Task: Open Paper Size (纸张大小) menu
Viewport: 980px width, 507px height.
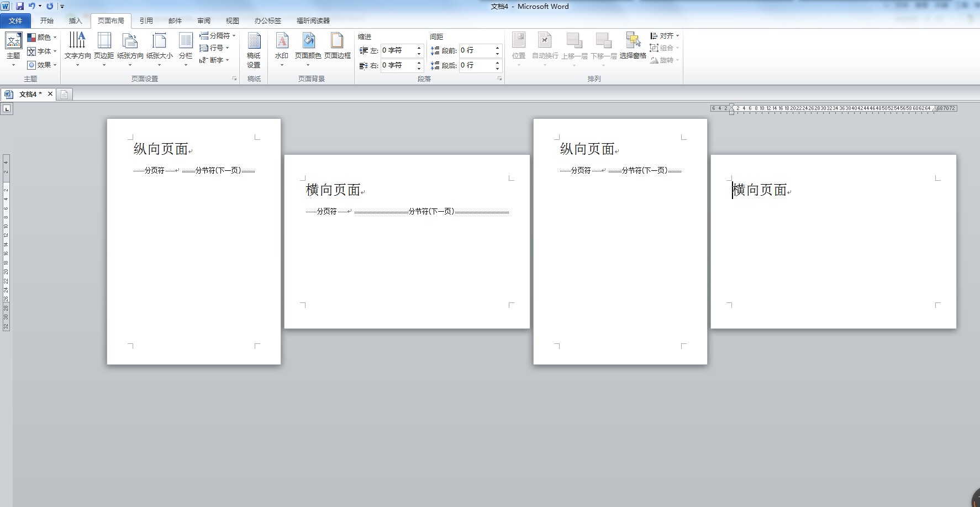Action: 160,49
